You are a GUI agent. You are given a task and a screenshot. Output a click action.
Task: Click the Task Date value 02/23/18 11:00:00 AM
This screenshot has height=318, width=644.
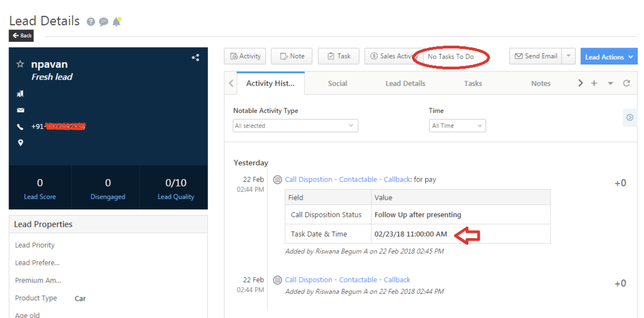[x=411, y=234]
